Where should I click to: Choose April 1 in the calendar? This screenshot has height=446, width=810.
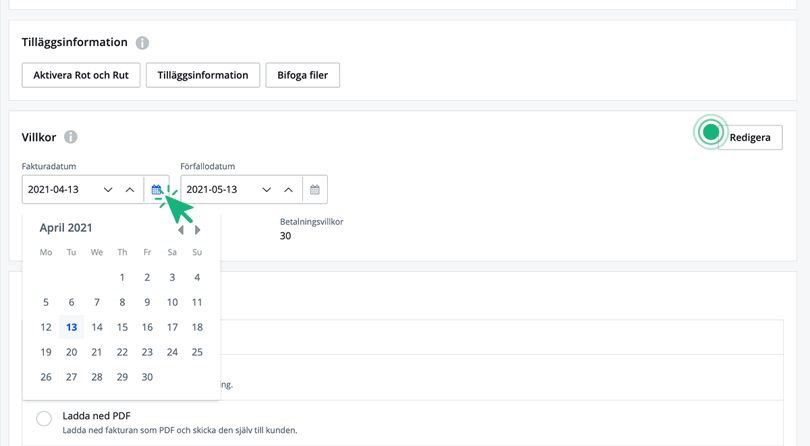[122, 277]
